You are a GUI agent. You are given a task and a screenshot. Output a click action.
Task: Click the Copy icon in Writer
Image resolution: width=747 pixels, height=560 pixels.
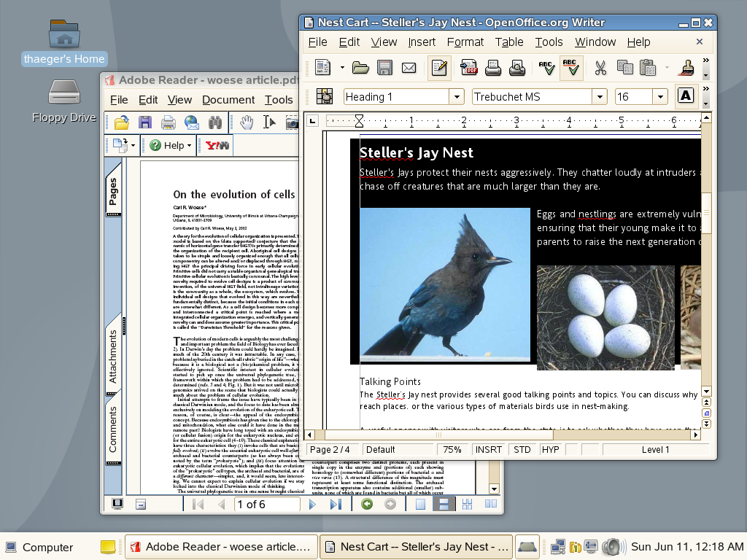[x=624, y=68]
